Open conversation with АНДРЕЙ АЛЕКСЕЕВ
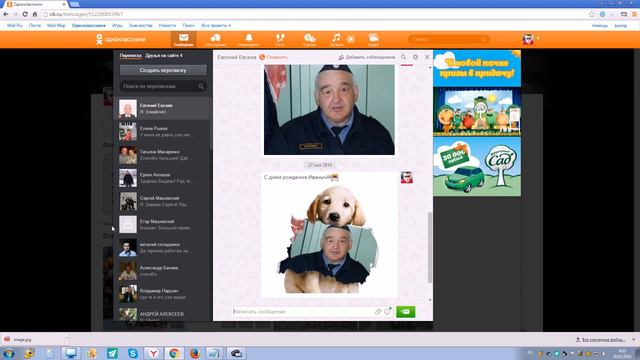 coord(162,314)
